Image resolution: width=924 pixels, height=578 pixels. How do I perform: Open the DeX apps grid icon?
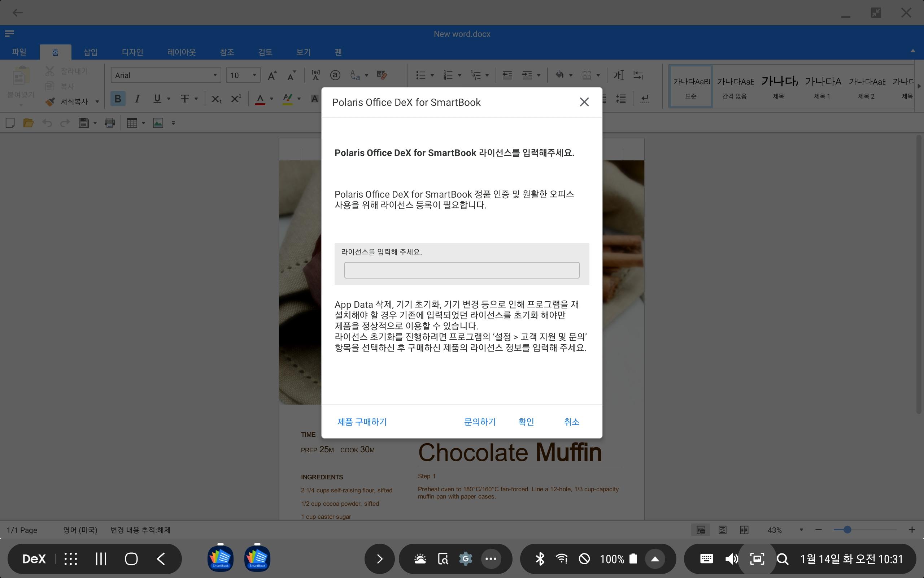pos(71,559)
